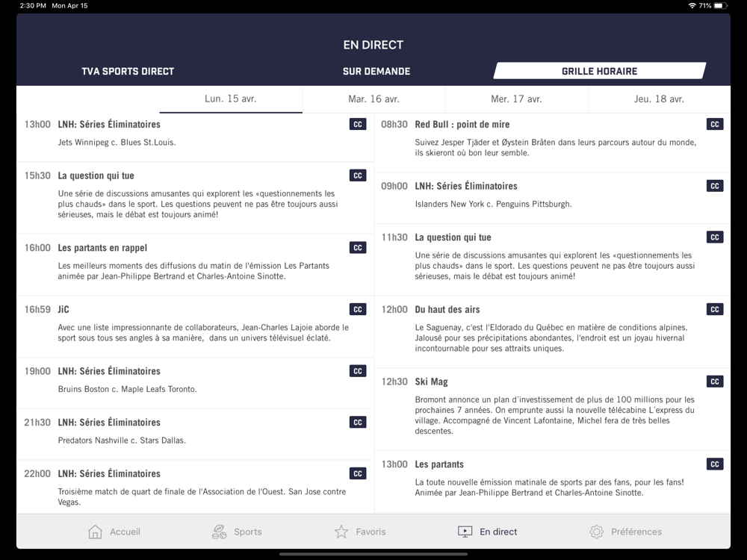Open Du haut des airs title
This screenshot has width=747, height=560.
click(447, 310)
